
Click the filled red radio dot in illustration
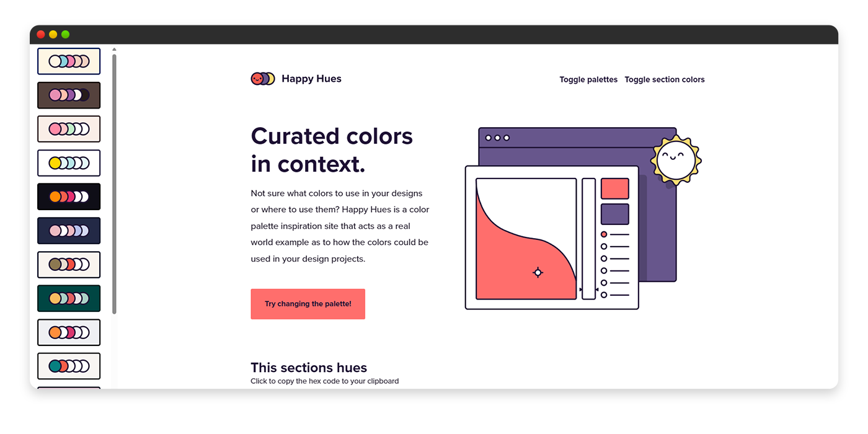coord(604,234)
